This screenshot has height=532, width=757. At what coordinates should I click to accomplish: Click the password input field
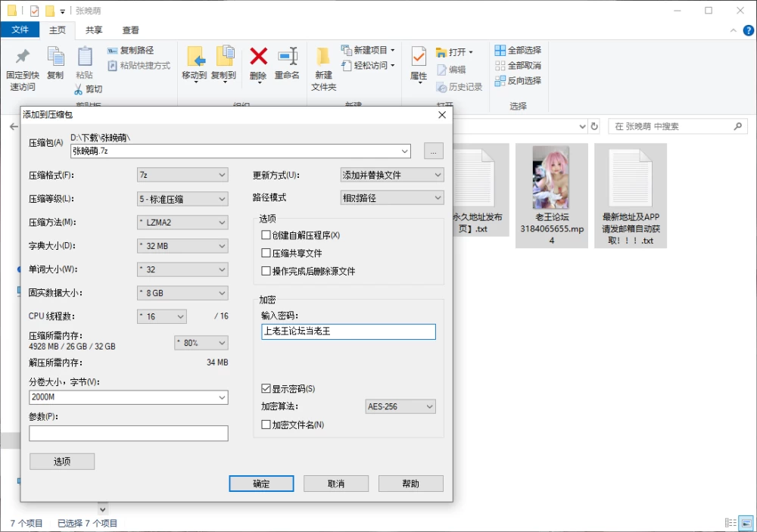tap(348, 331)
